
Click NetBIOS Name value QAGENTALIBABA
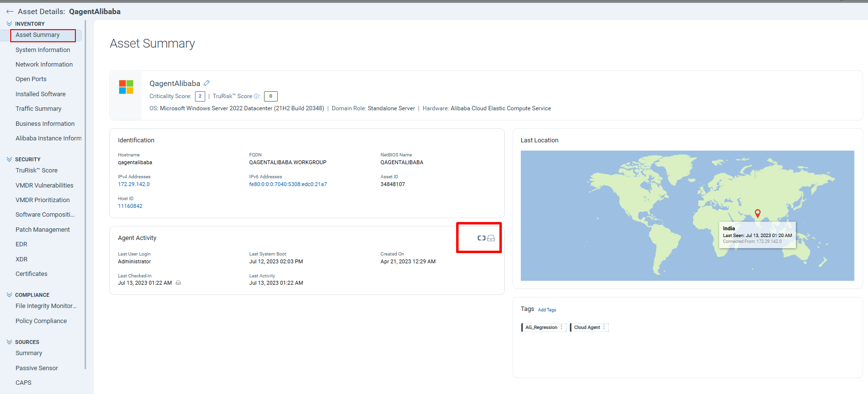pyautogui.click(x=402, y=162)
